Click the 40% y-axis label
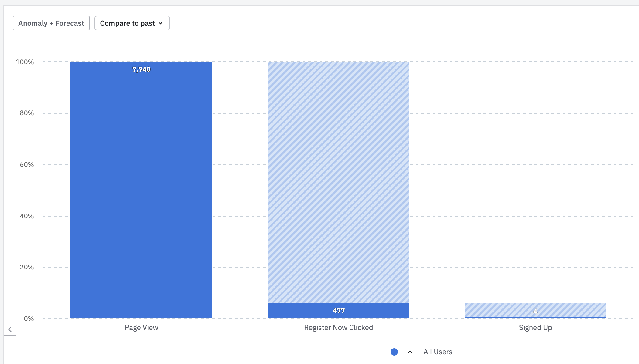The image size is (639, 364). [27, 216]
